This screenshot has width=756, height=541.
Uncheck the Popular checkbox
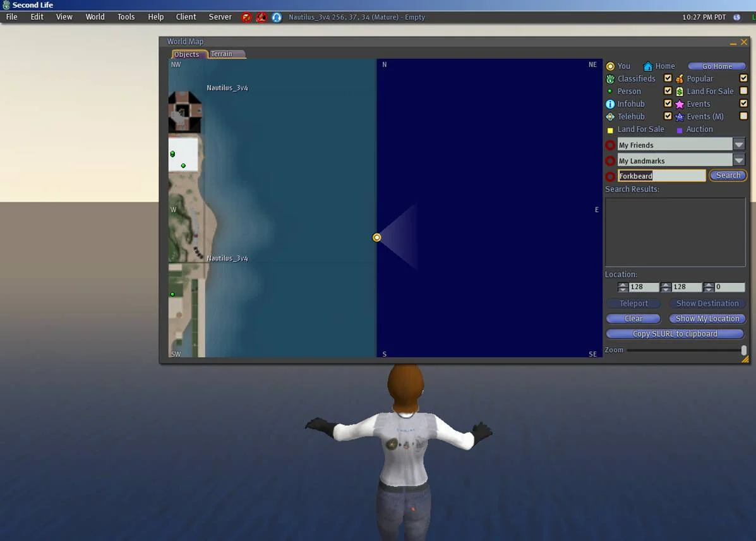[x=743, y=78]
